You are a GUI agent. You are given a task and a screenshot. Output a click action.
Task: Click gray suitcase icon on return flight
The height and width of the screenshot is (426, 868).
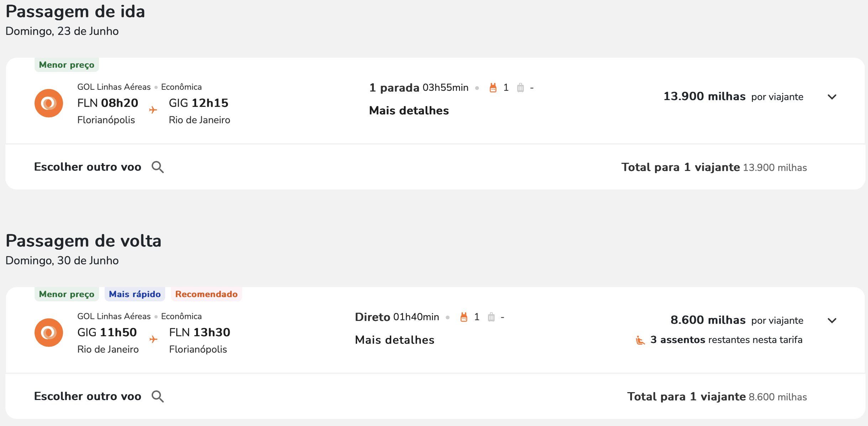(x=491, y=317)
